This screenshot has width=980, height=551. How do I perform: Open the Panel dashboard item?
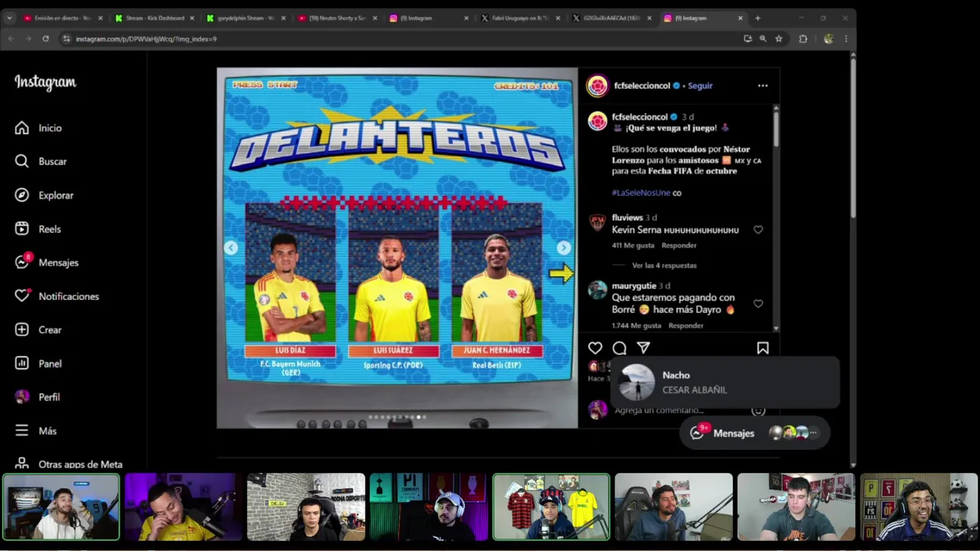38,364
